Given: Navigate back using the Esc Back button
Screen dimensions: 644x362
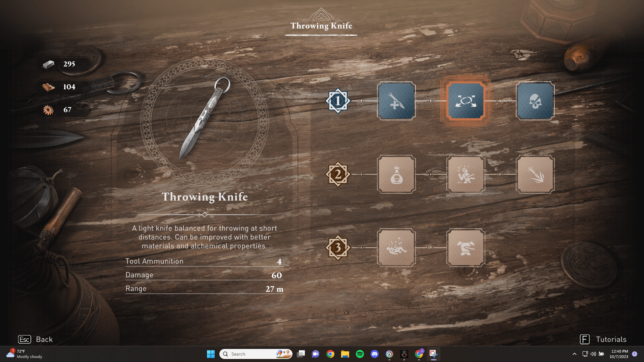Looking at the screenshot, I should tap(35, 340).
